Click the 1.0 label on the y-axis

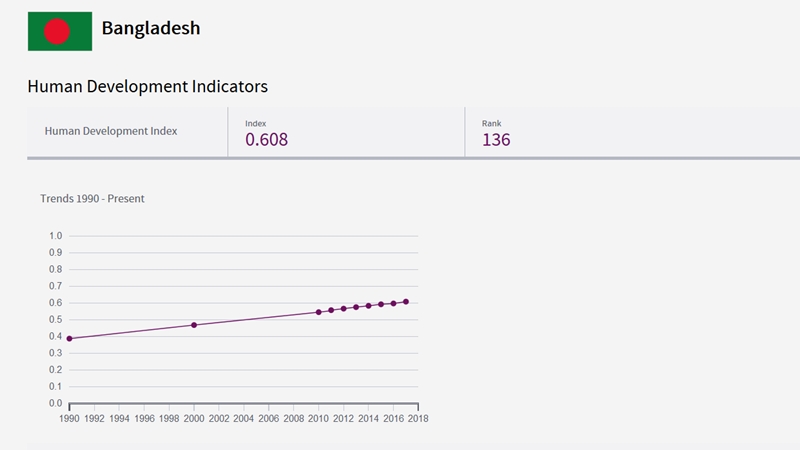point(56,236)
